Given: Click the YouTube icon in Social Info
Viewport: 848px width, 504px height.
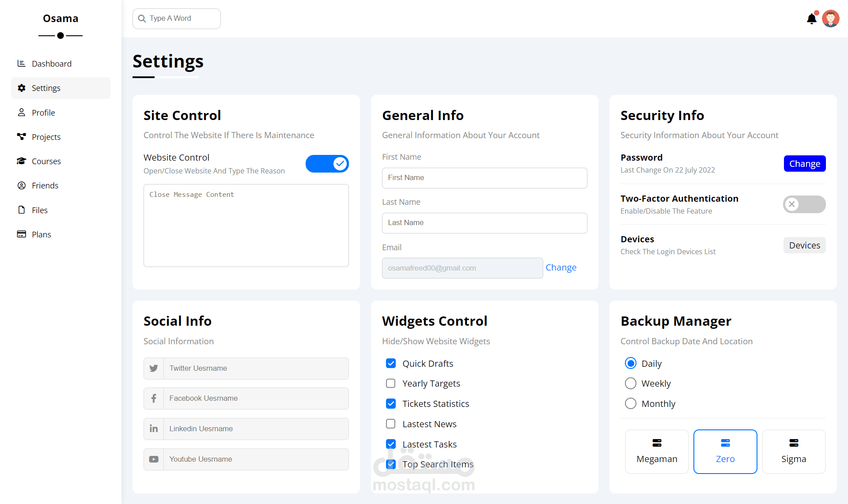Looking at the screenshot, I should (x=154, y=459).
